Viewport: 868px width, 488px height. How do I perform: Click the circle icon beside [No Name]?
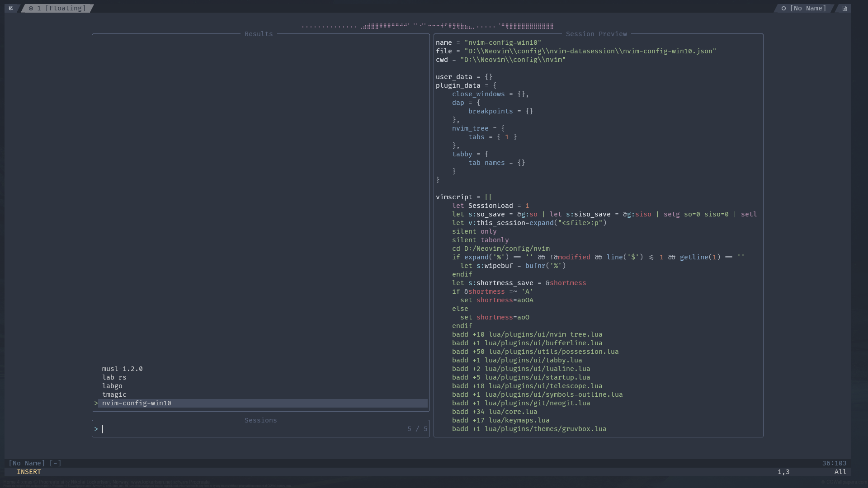[784, 8]
